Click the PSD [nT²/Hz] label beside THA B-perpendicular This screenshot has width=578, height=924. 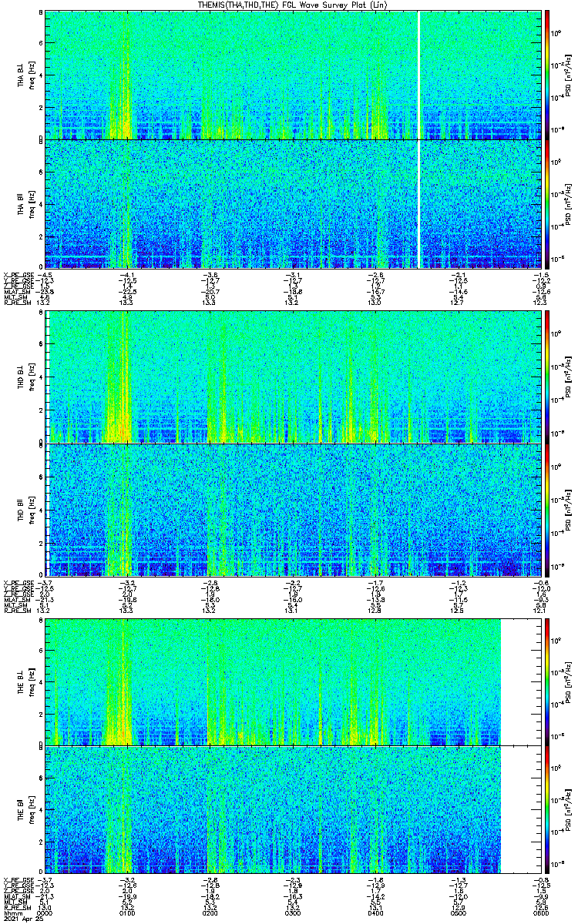coord(568,74)
